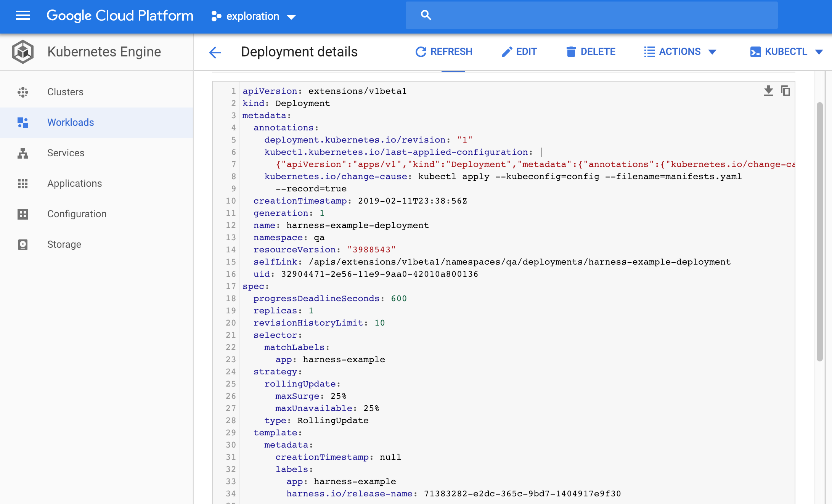Click the search magnifier icon
The image size is (832, 504).
(426, 15)
